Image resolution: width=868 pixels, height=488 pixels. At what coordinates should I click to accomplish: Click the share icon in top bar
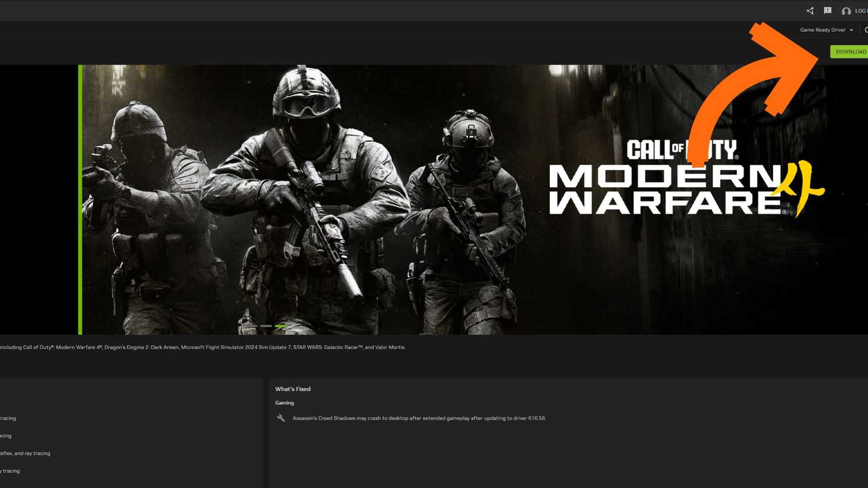click(810, 11)
